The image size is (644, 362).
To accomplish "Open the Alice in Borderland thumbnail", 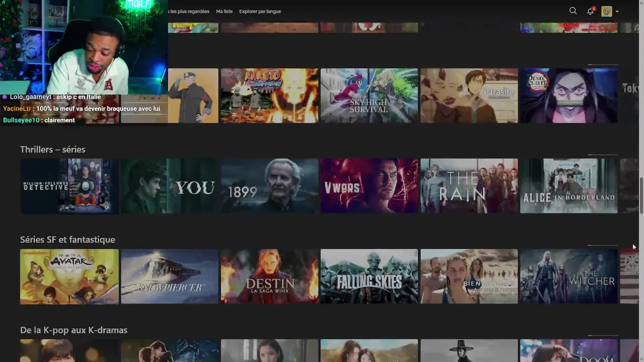I will click(x=569, y=186).
